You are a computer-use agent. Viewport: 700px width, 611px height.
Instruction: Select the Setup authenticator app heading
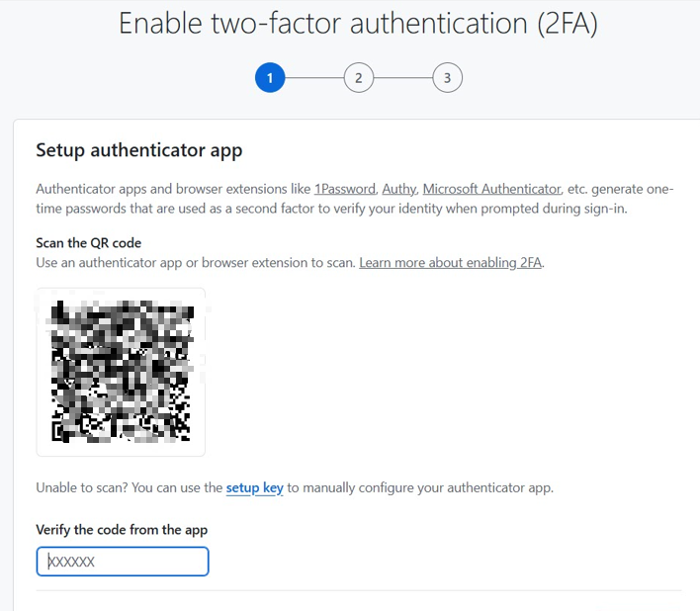tap(139, 150)
